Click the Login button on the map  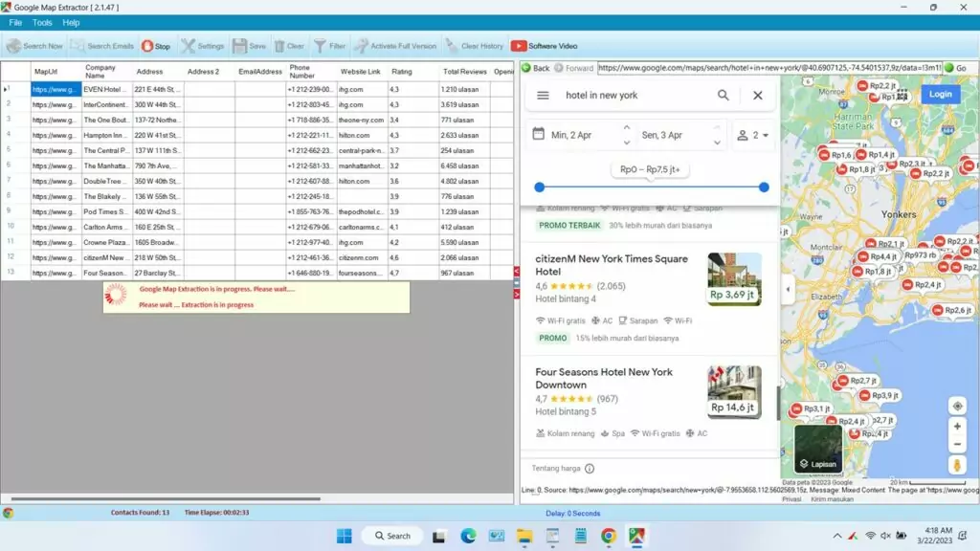[x=940, y=95]
